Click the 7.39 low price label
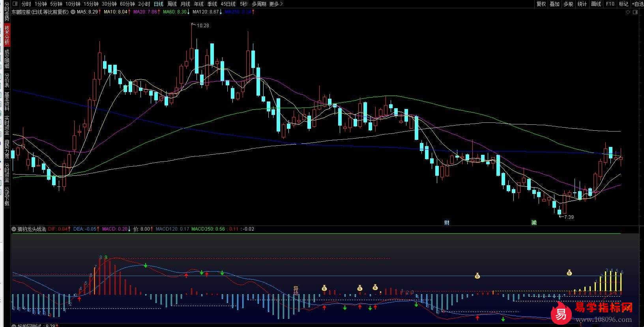Image resolution: width=644 pixels, height=327 pixels. click(569, 217)
